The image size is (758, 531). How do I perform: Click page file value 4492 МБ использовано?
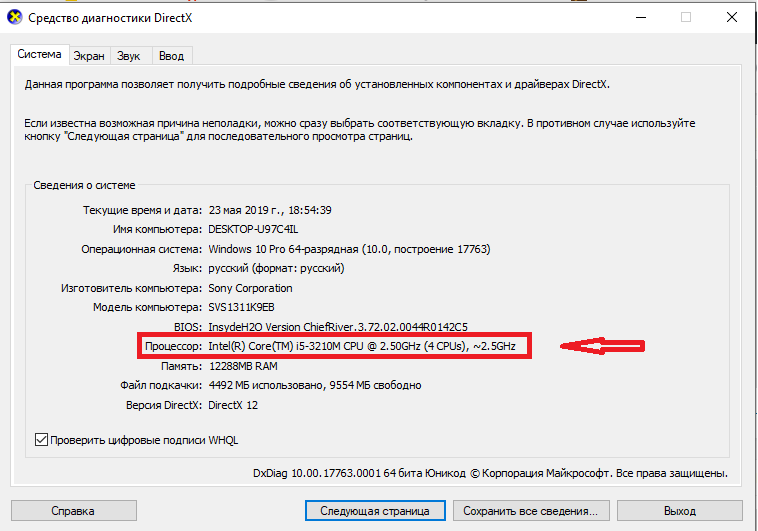(315, 385)
